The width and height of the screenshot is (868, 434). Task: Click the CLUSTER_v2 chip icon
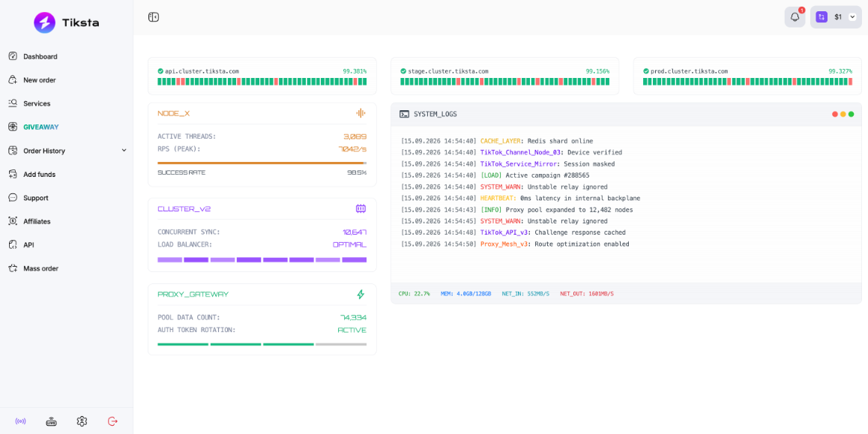click(361, 208)
